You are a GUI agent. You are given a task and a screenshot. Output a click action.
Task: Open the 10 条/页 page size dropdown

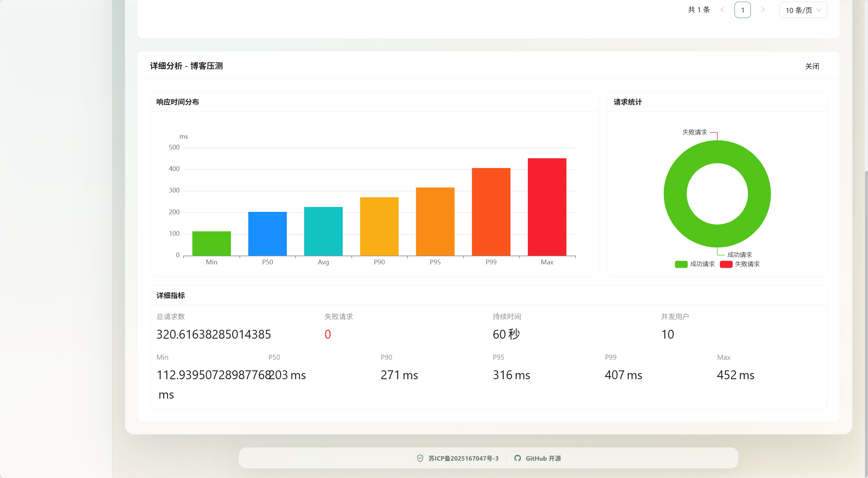click(x=803, y=10)
